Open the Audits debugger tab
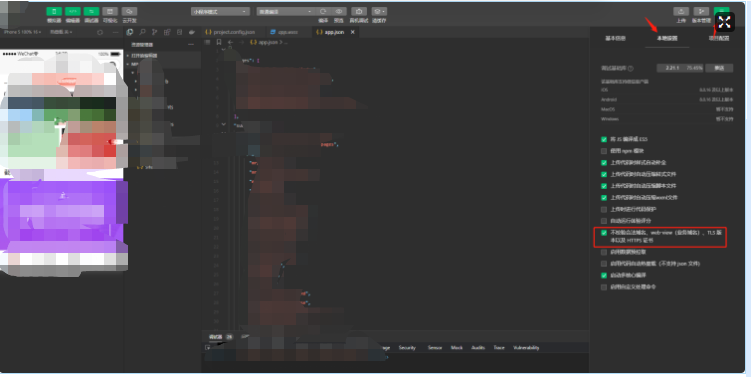This screenshot has width=752, height=381. [x=478, y=347]
